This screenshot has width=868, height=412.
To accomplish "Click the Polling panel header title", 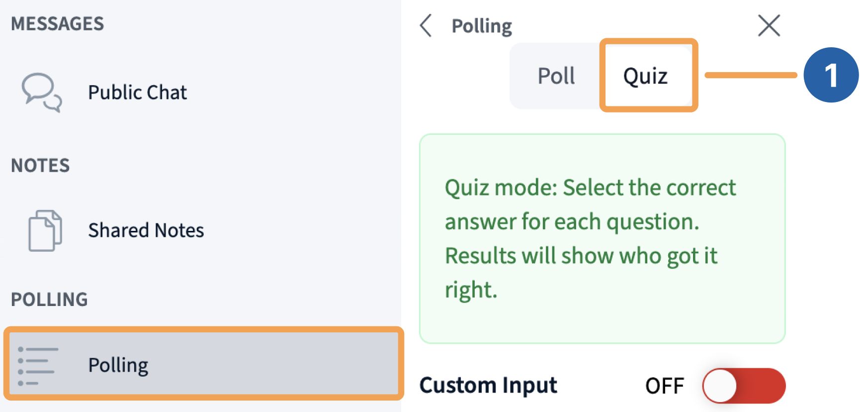I will pos(481,26).
